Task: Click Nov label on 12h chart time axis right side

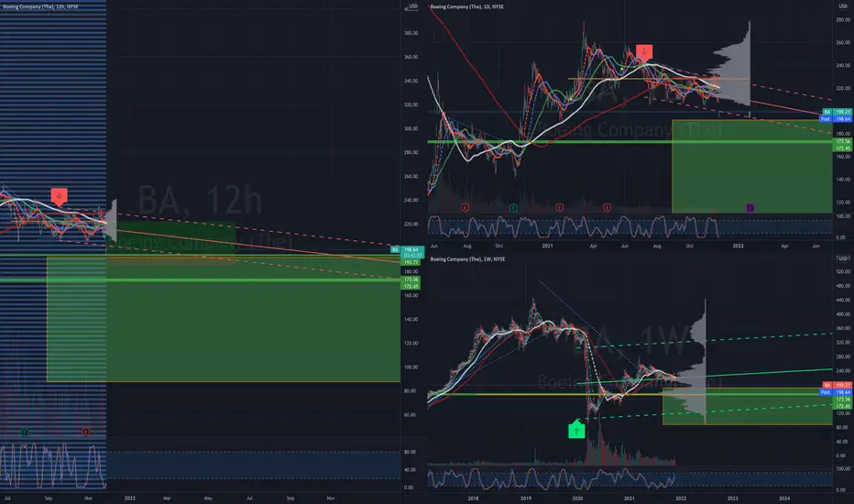Action: (x=331, y=498)
